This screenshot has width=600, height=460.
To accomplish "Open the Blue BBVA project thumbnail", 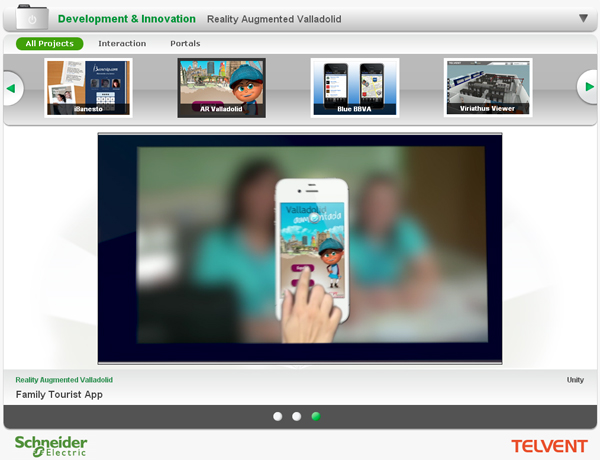I will 355,88.
